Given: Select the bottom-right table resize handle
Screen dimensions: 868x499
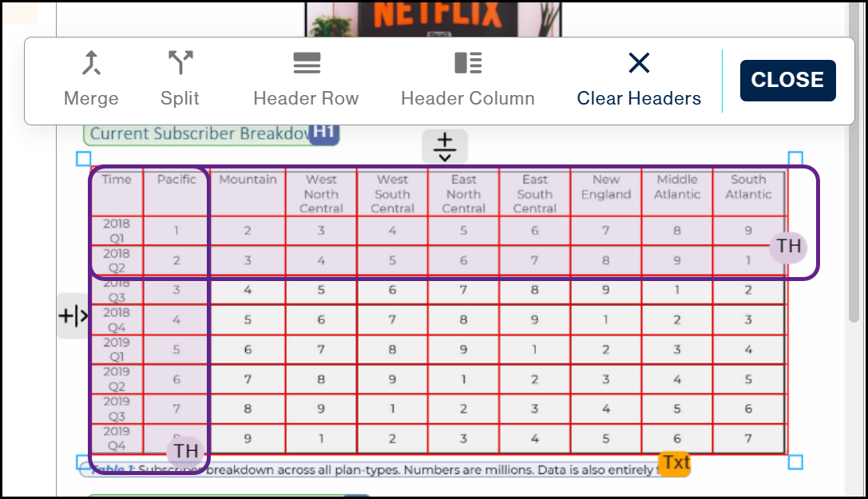Looking at the screenshot, I should click(795, 462).
